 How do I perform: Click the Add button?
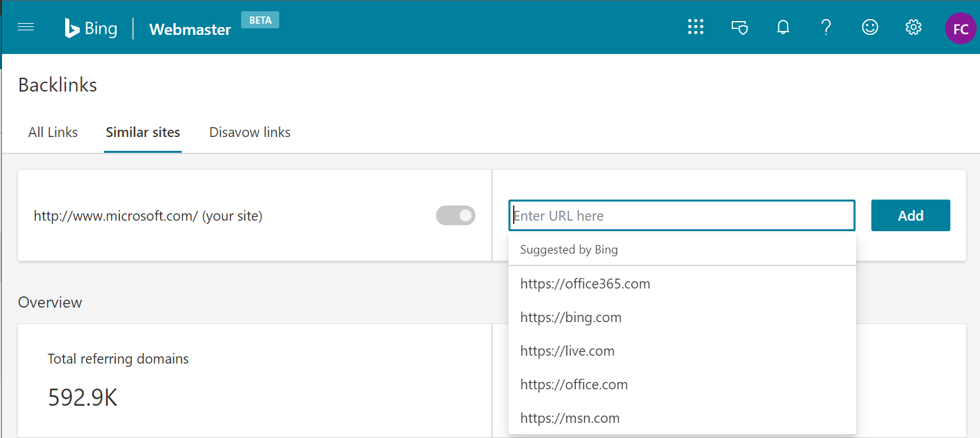tap(910, 215)
